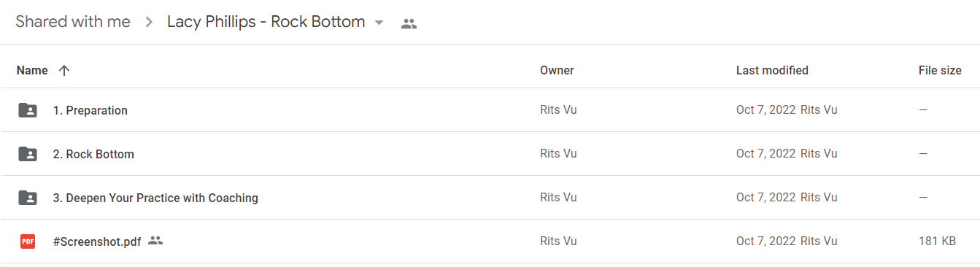Select the 1. Preparation folder name

90,110
